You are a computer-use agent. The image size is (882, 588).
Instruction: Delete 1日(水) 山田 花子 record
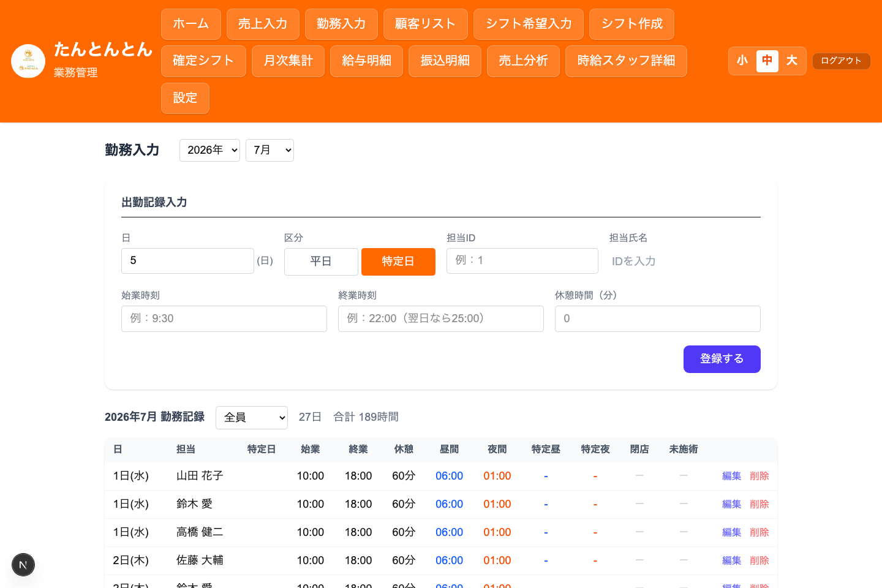click(x=759, y=476)
